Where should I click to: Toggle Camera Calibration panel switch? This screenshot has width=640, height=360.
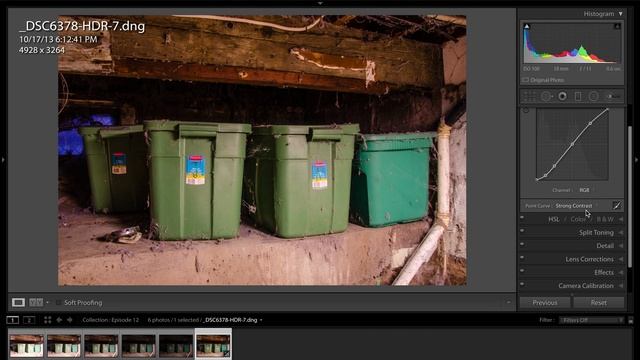tap(522, 284)
